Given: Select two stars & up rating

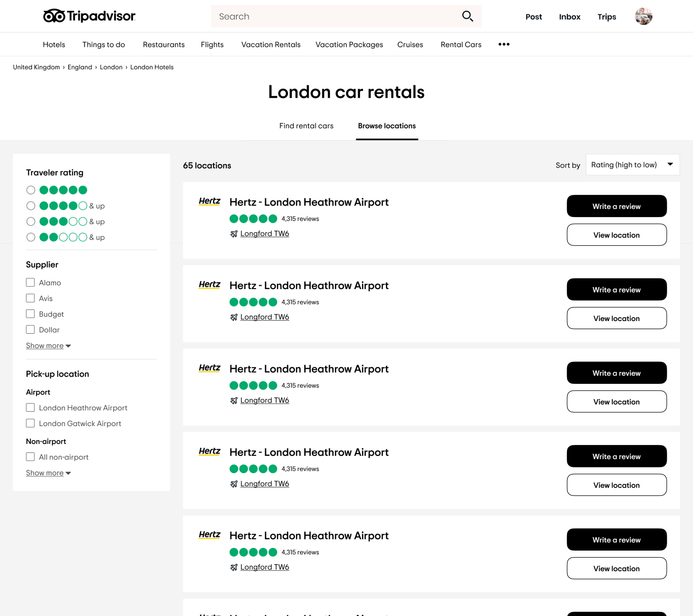Looking at the screenshot, I should point(31,237).
